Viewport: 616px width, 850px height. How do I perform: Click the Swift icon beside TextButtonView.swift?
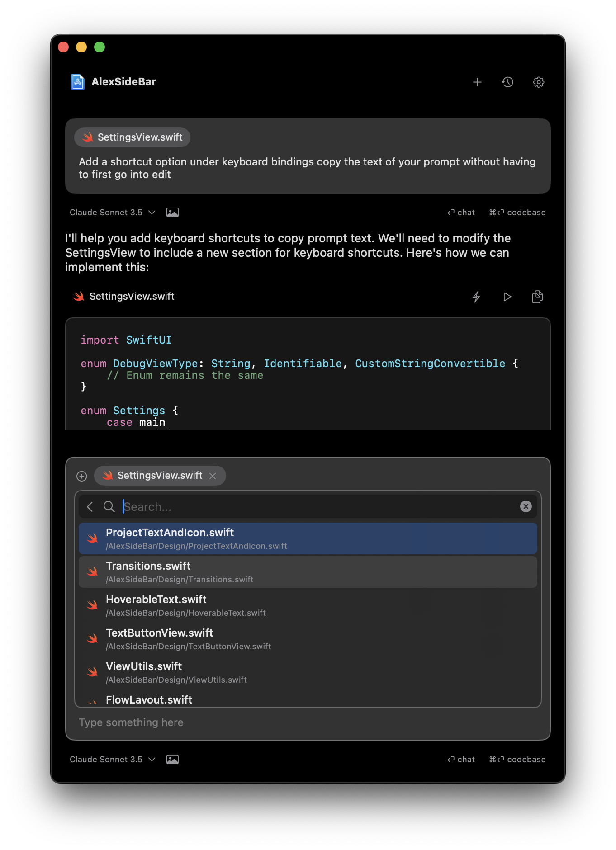point(92,638)
